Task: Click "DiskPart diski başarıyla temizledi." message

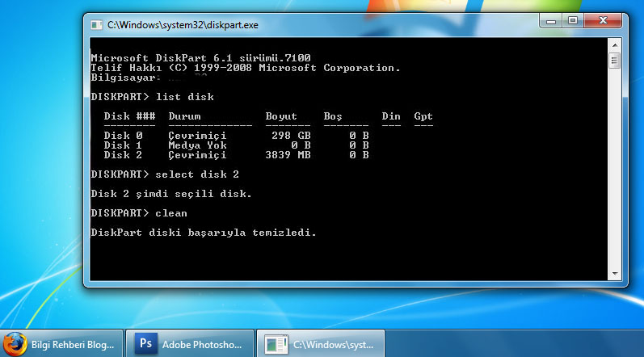Action: click(x=204, y=233)
